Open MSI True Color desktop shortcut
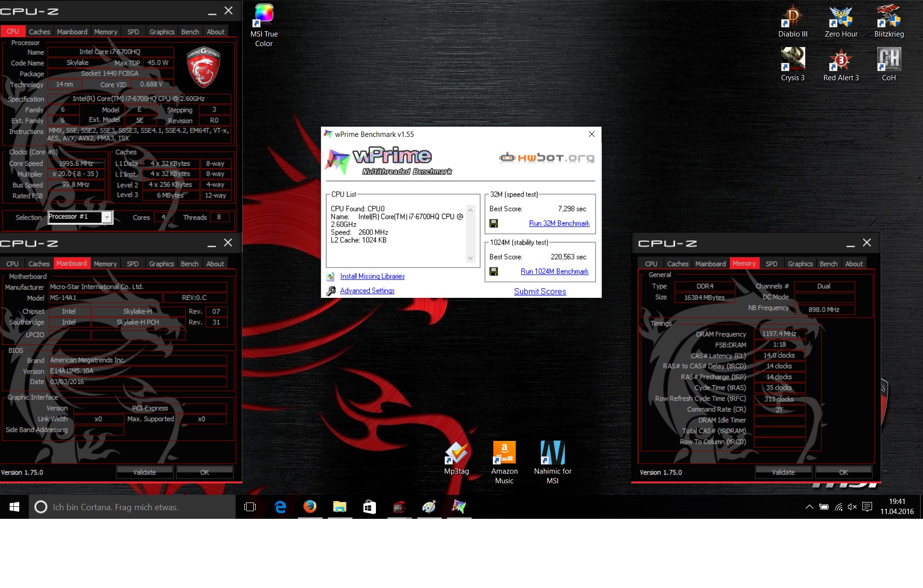923x588 pixels. (x=264, y=25)
